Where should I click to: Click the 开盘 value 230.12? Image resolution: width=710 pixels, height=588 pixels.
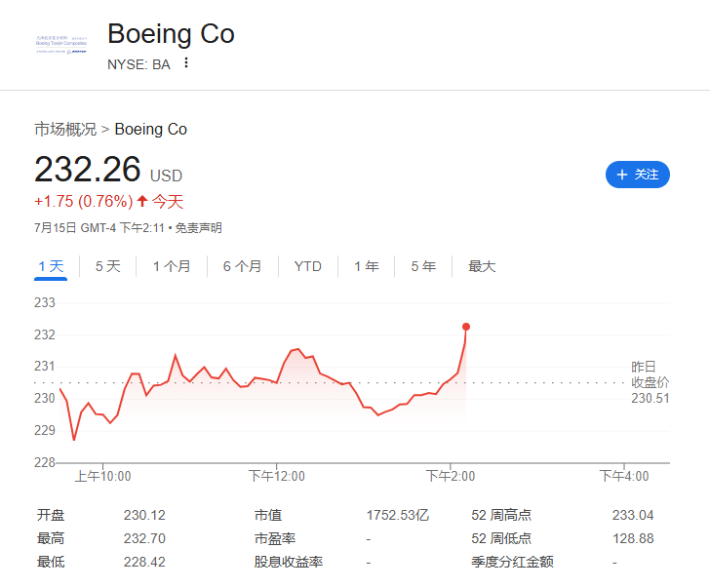[x=144, y=515]
